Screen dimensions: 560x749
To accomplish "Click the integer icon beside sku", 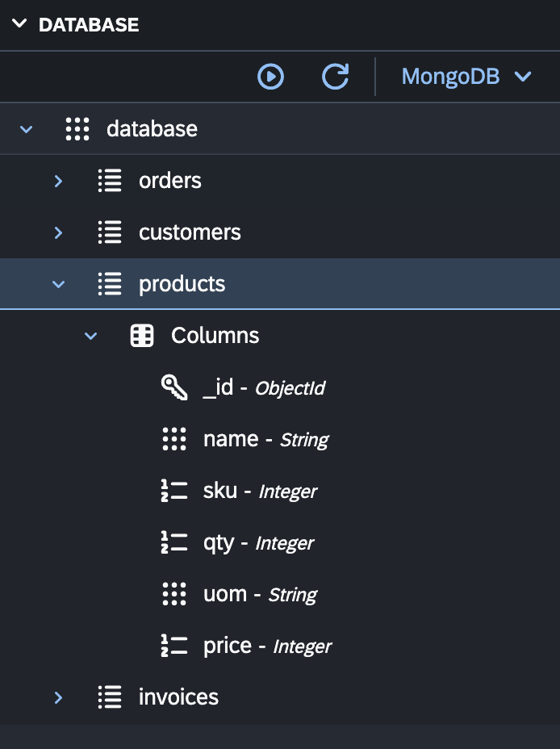I will [x=174, y=491].
